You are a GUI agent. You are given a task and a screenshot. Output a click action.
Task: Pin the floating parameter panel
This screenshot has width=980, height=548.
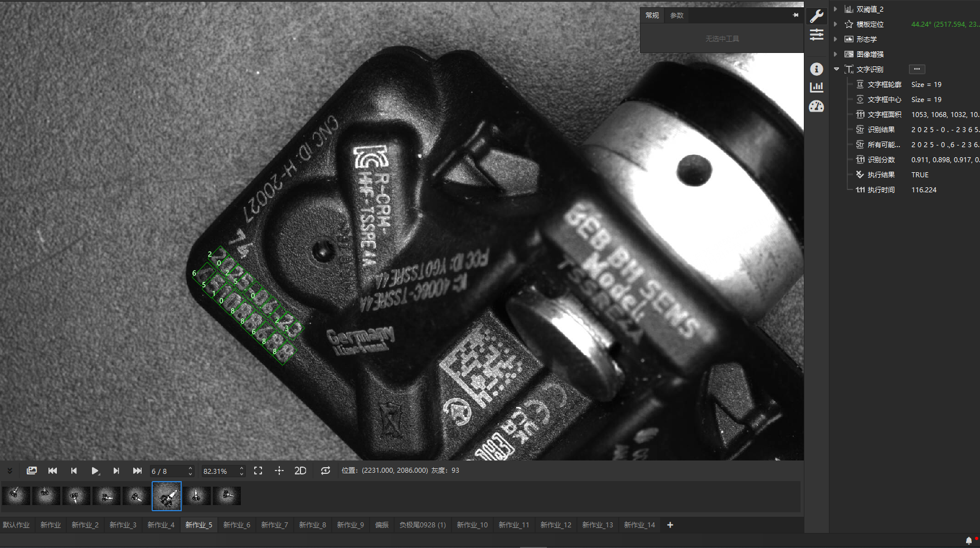tap(795, 15)
